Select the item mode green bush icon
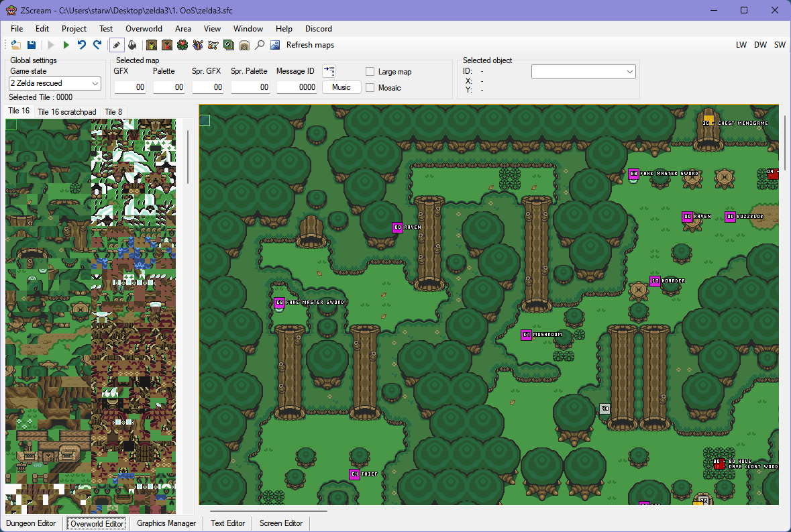 pos(182,45)
